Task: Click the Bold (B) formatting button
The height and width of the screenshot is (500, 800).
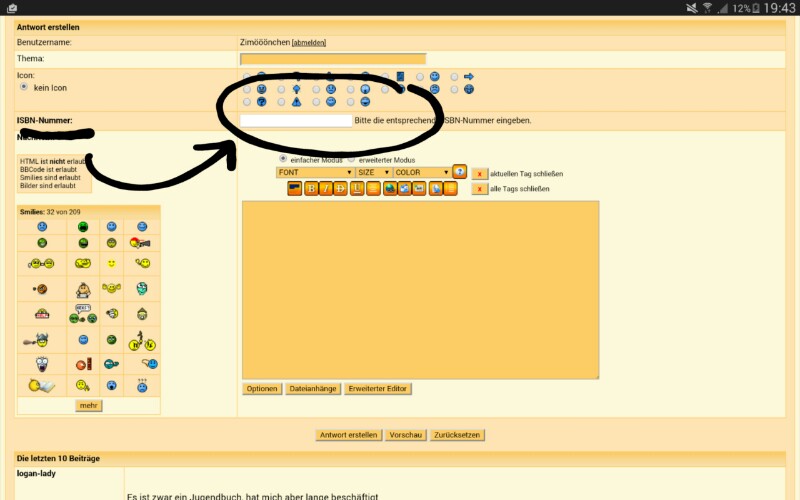Action: (311, 188)
